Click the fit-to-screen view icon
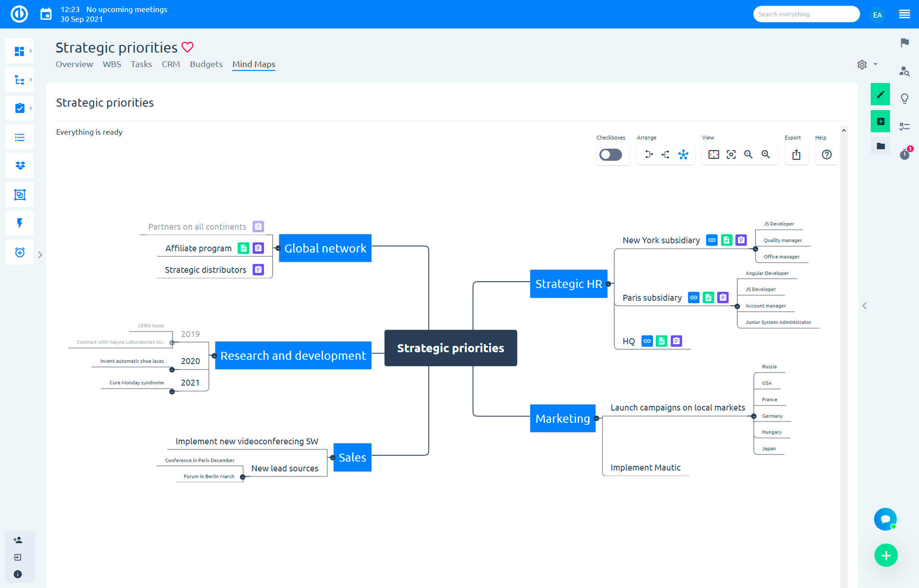Screen dimensions: 919x588 [713, 154]
